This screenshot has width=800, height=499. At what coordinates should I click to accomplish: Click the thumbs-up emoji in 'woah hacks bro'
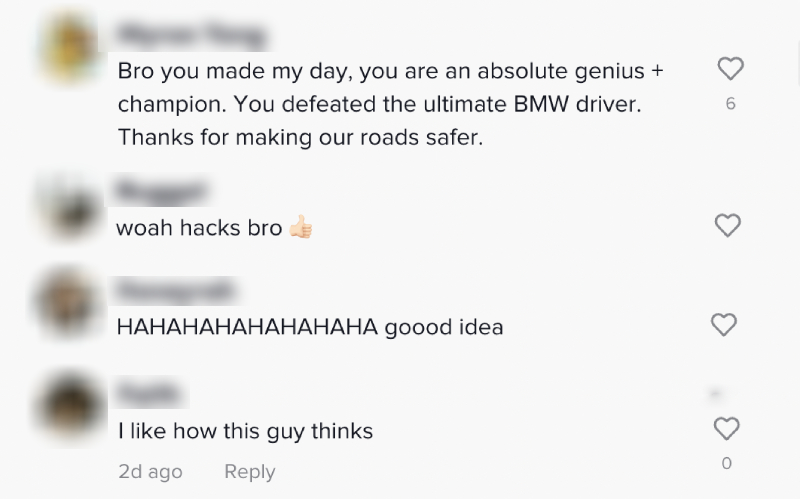coord(301,227)
